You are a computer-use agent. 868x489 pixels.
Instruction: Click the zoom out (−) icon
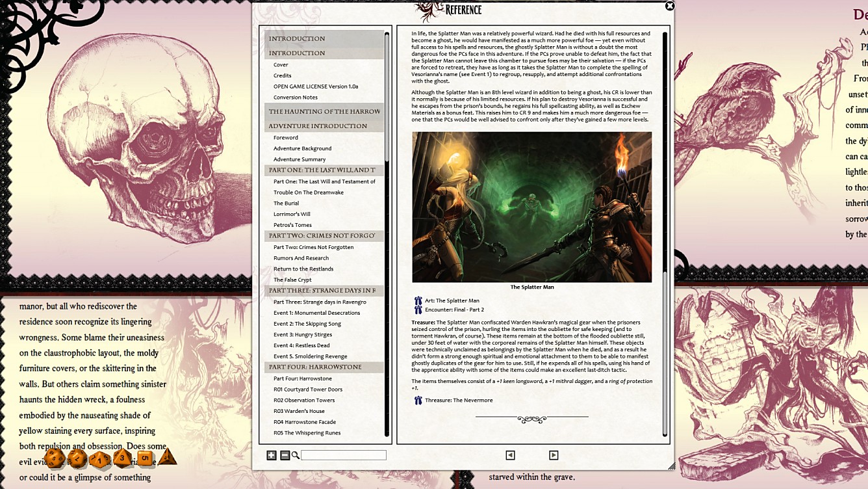tap(284, 455)
